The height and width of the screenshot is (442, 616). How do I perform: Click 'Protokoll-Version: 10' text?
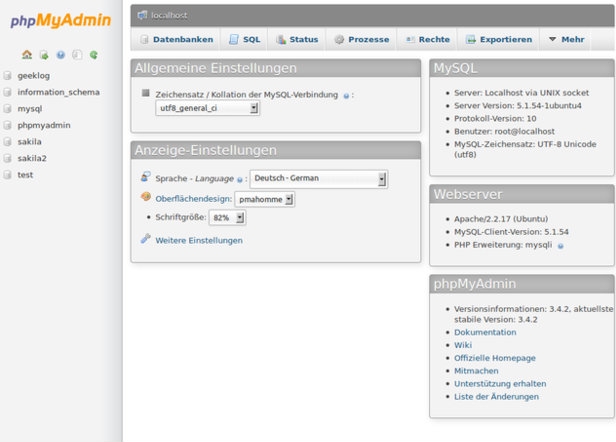coord(495,119)
